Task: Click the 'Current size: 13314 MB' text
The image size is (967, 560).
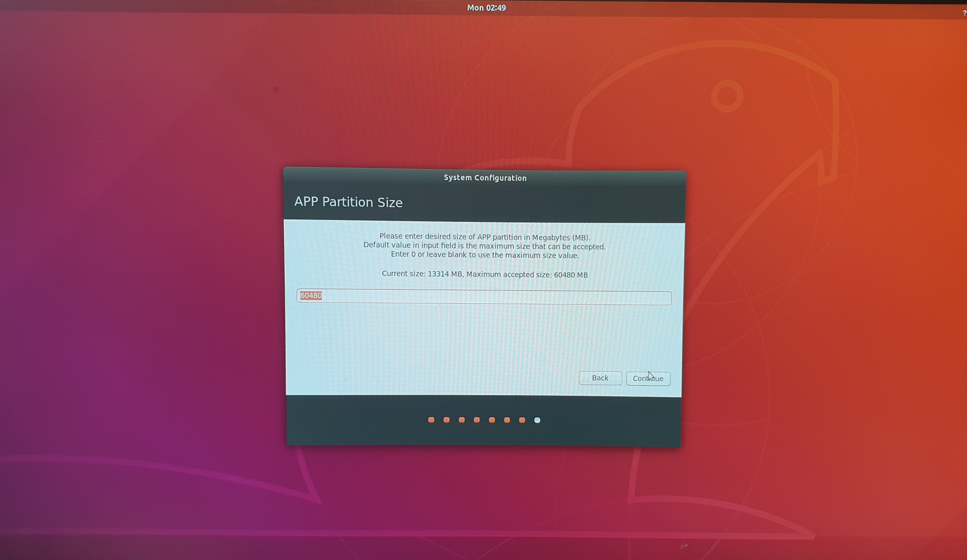Action: pos(422,274)
